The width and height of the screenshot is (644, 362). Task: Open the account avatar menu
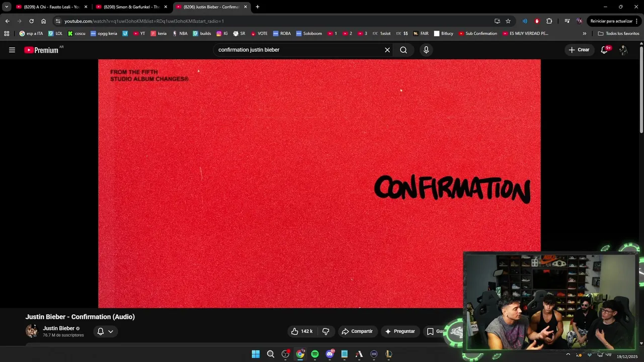point(623,50)
